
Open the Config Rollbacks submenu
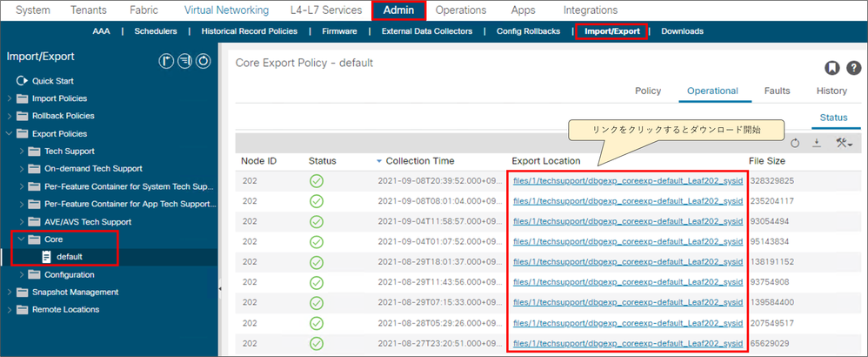click(528, 31)
